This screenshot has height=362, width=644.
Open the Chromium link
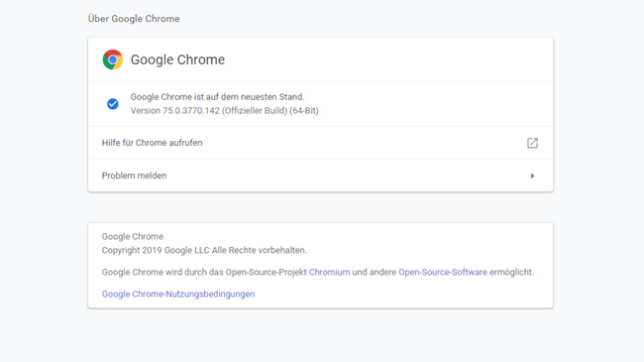pyautogui.click(x=329, y=272)
